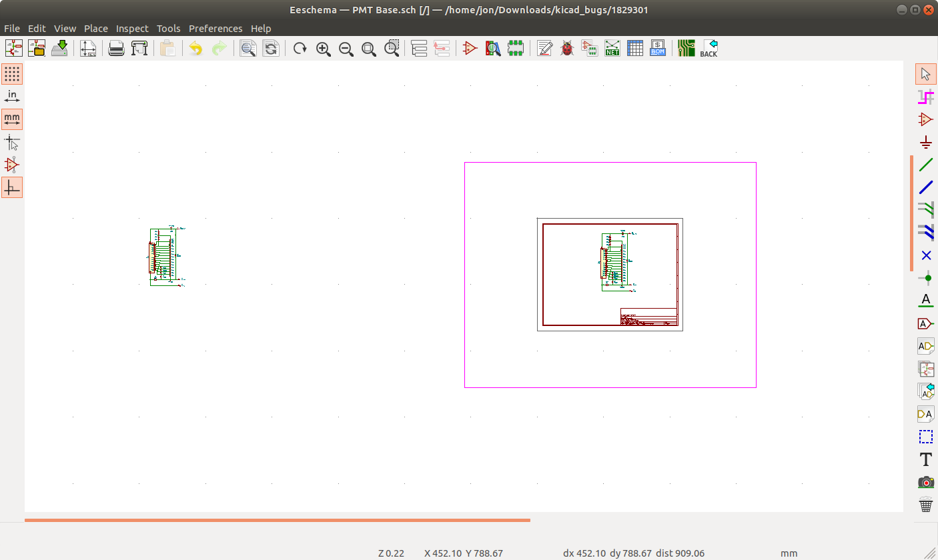
Task: Click the Undo arrow button
Action: click(195, 49)
